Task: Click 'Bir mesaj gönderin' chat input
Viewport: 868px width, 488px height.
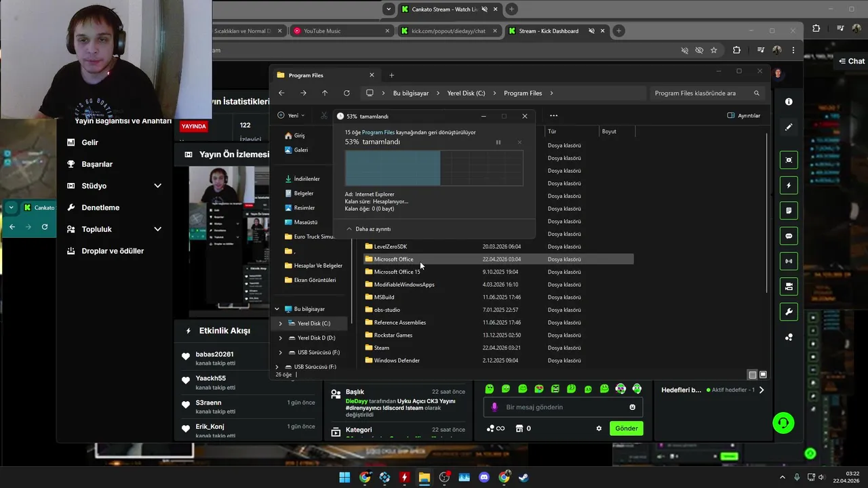Action: (x=563, y=407)
